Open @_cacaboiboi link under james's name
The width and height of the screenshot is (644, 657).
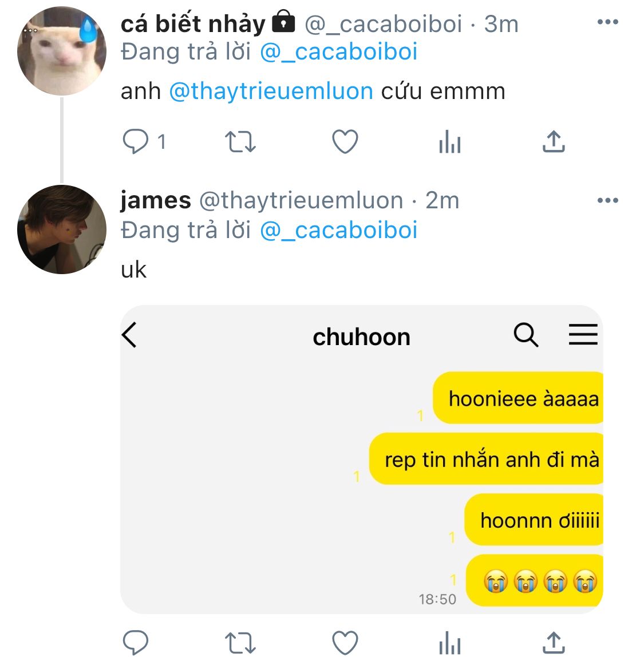(338, 231)
